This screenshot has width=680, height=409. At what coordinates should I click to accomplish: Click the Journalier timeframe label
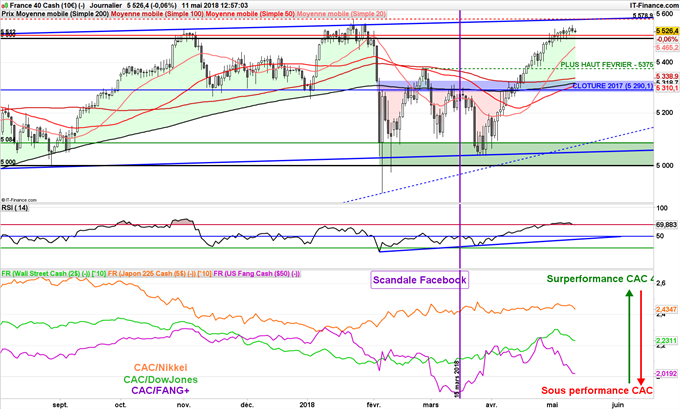tap(105, 6)
